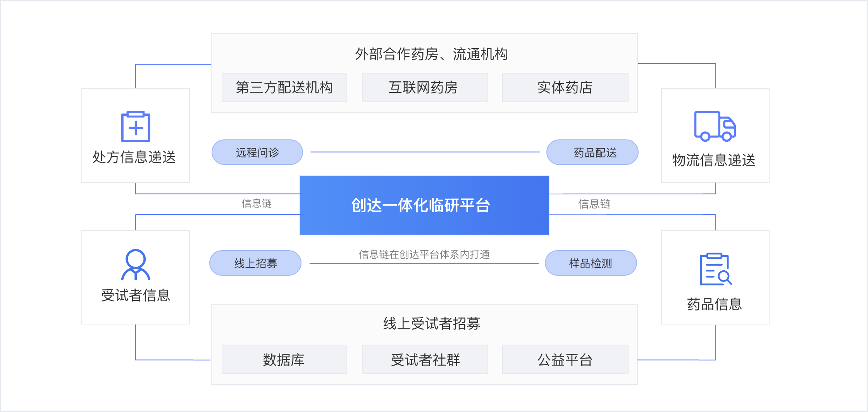Click the 线上受试者招募 heading

[x=432, y=323]
